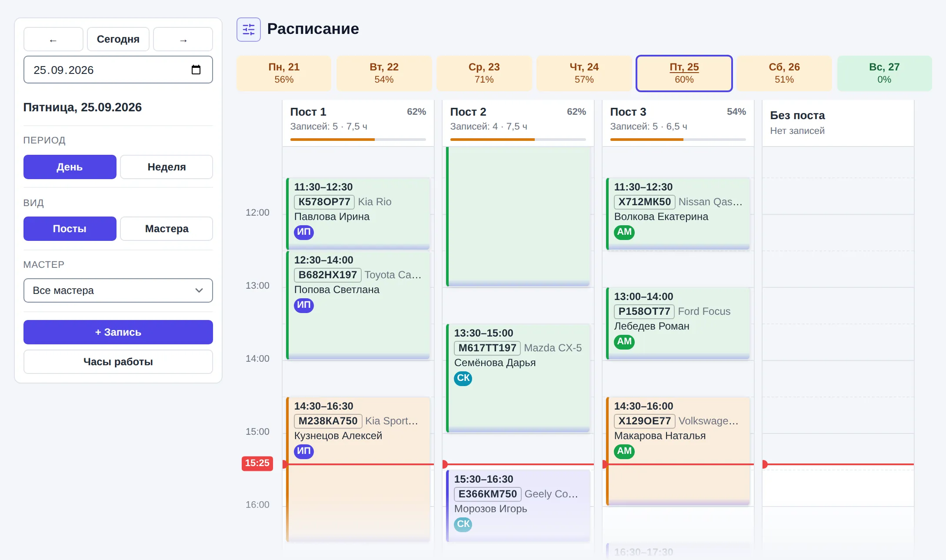Image resolution: width=946 pixels, height=560 pixels.
Task: Open Ford Focus Р158ОТ77 appointment
Action: (x=678, y=323)
